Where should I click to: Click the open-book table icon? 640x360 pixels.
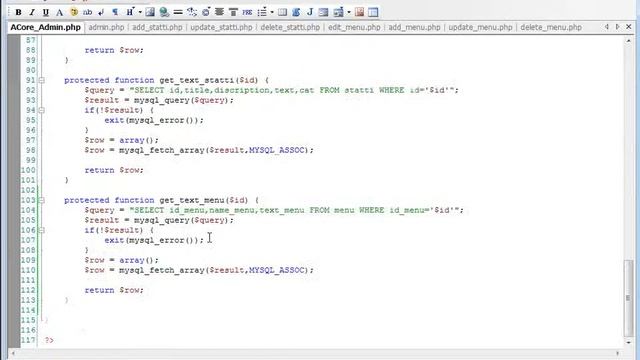pyautogui.click(x=282, y=12)
